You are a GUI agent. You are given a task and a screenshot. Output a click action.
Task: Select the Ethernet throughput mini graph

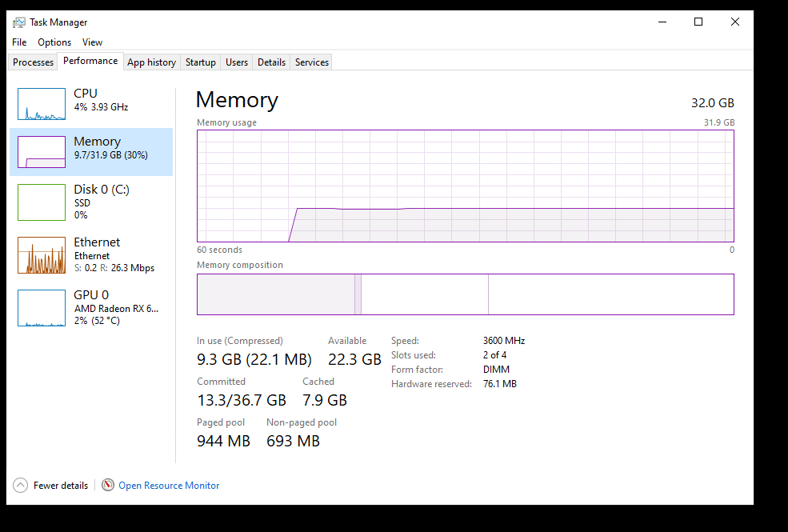(42, 255)
